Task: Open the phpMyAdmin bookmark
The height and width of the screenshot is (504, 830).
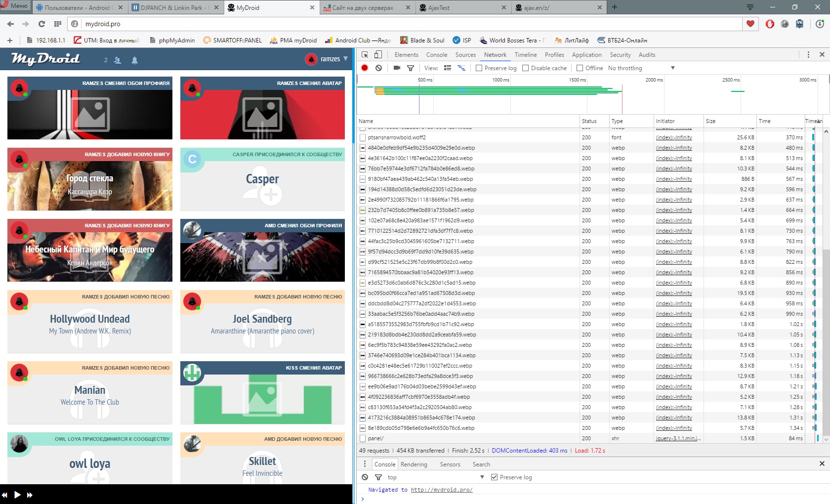Action: click(172, 41)
